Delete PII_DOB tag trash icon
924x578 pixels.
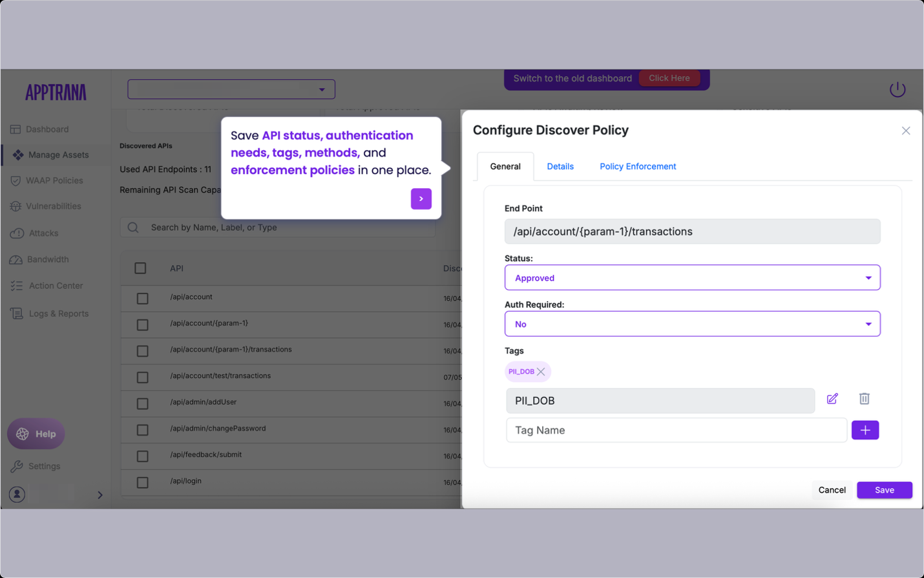(865, 399)
